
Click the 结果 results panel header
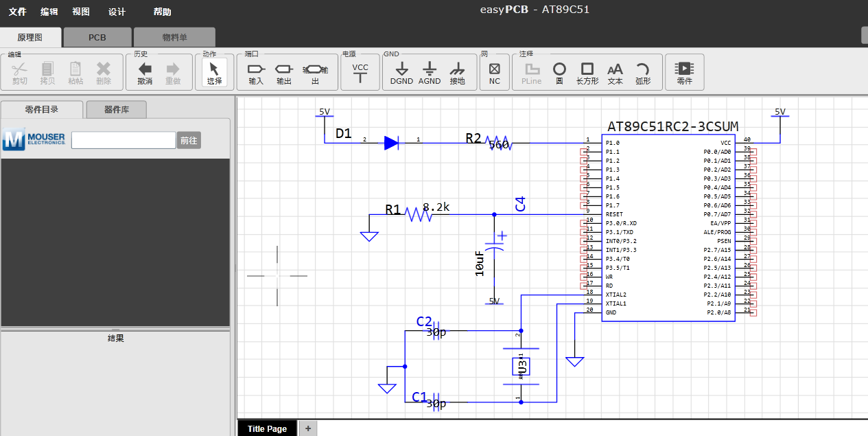pyautogui.click(x=115, y=338)
